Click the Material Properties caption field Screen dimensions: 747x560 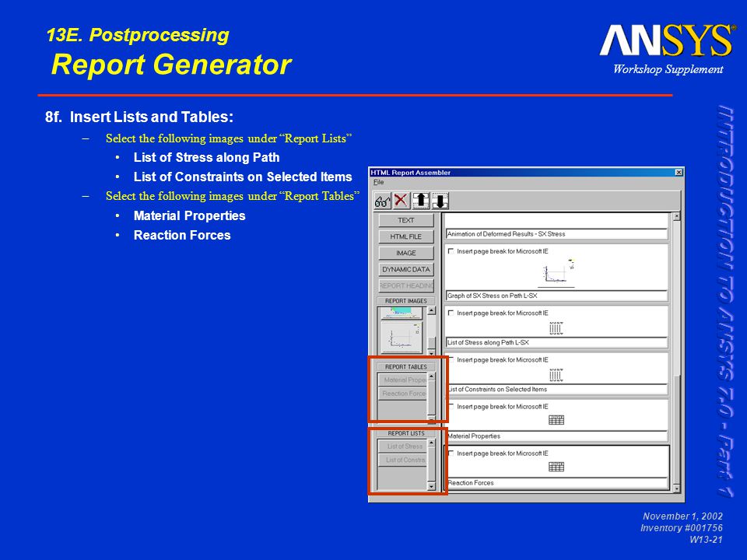click(x=556, y=436)
